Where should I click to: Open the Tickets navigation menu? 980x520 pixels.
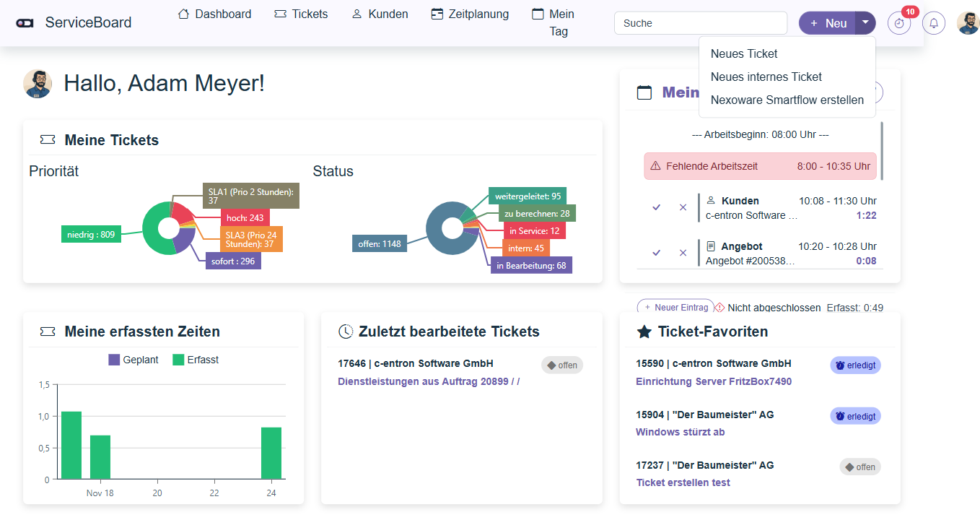pos(301,14)
